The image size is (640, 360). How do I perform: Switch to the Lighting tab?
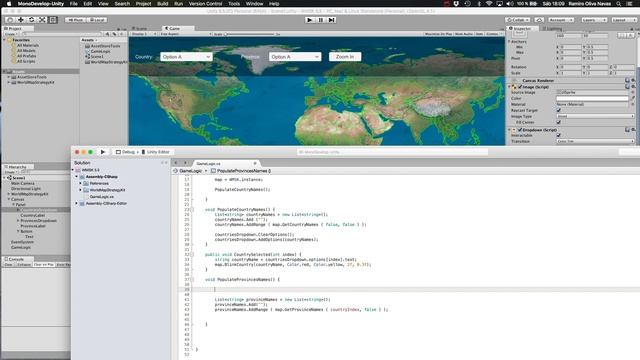554,29
